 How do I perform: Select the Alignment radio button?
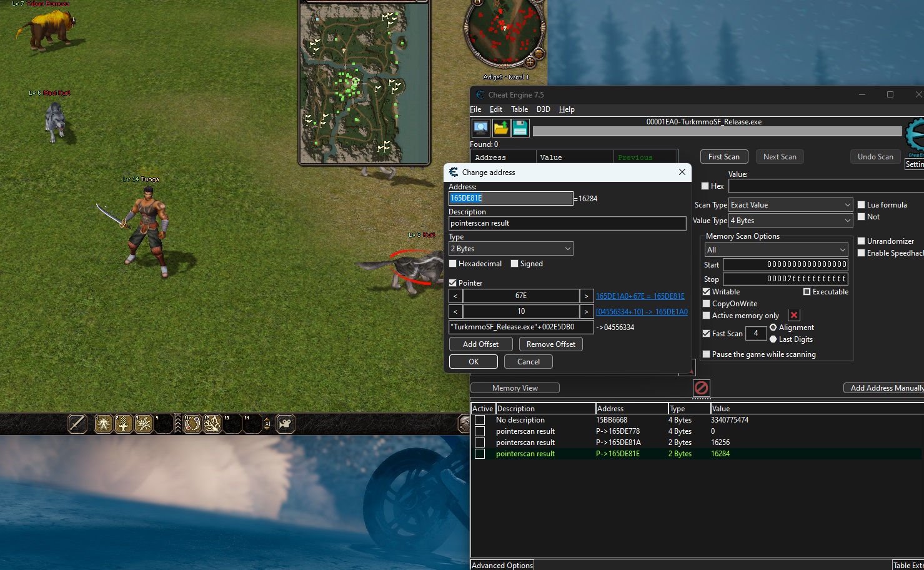point(773,327)
